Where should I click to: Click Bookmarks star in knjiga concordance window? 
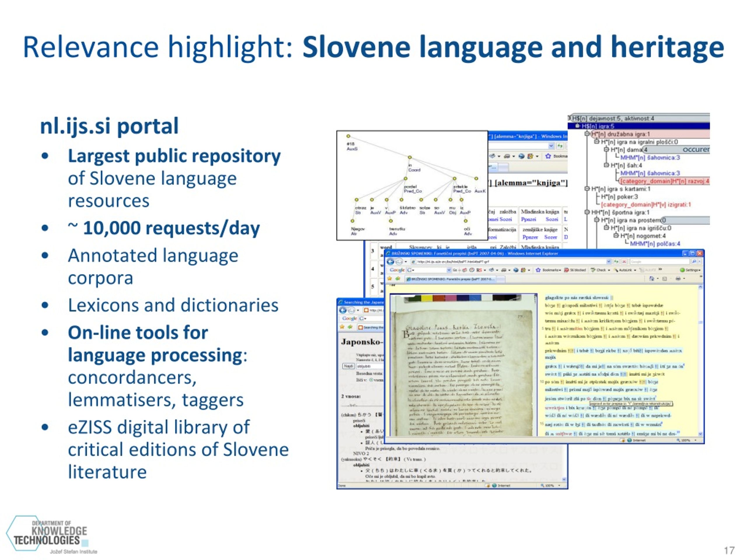pyautogui.click(x=548, y=156)
